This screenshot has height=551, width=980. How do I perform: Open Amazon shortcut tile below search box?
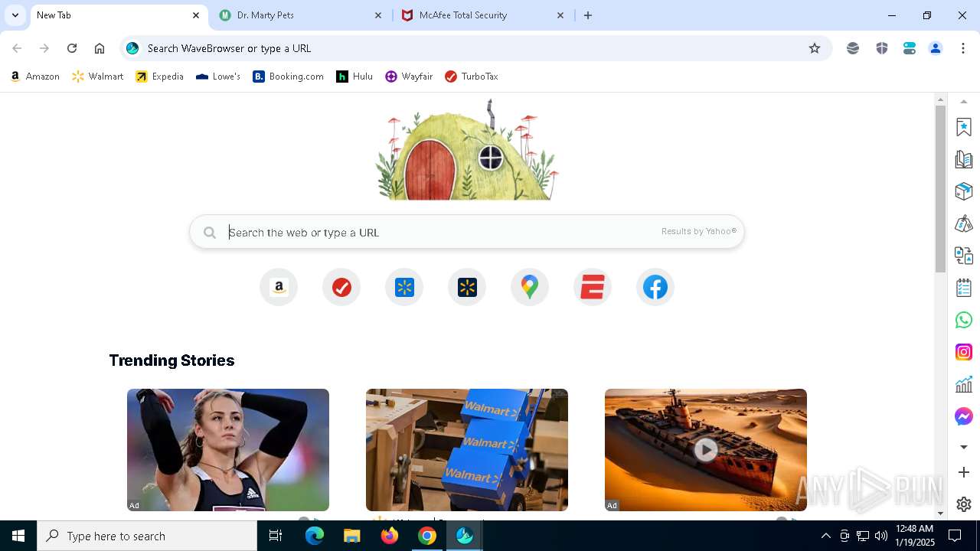pyautogui.click(x=279, y=288)
